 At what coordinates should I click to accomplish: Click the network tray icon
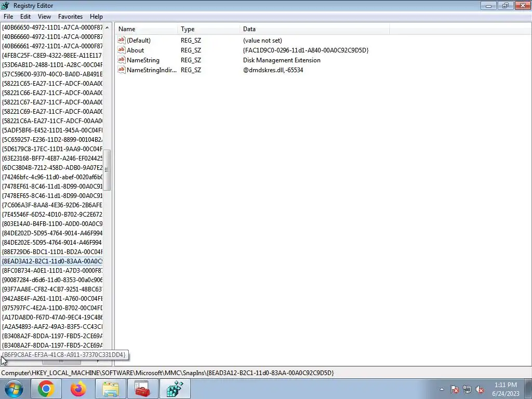click(x=467, y=389)
